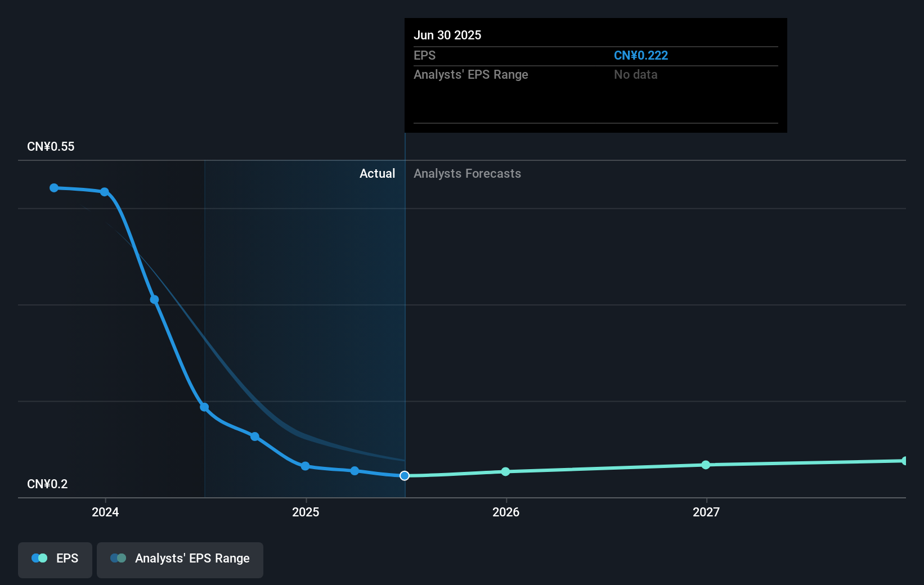Screen dimensions: 924x585
Task: Click the EPS legend color dots
Action: [x=39, y=558]
